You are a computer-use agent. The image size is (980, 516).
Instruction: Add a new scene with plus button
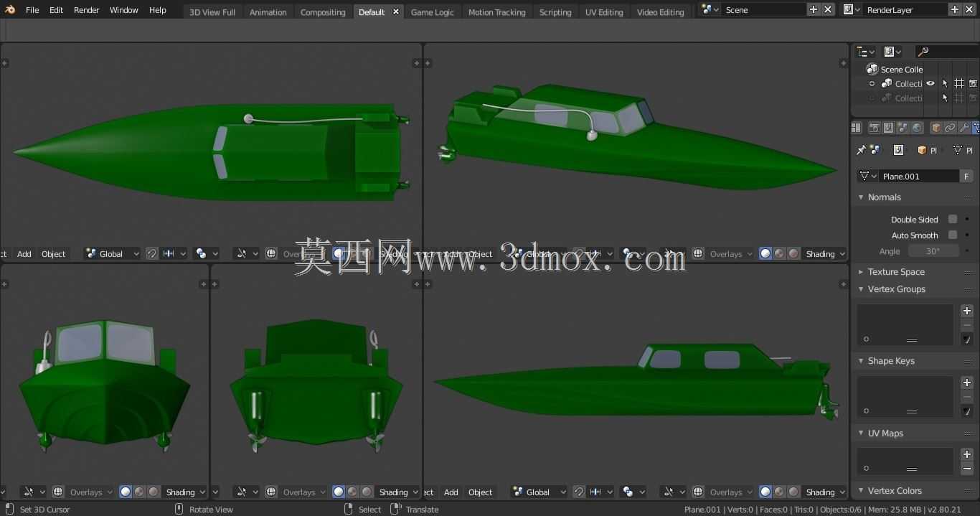click(x=813, y=10)
